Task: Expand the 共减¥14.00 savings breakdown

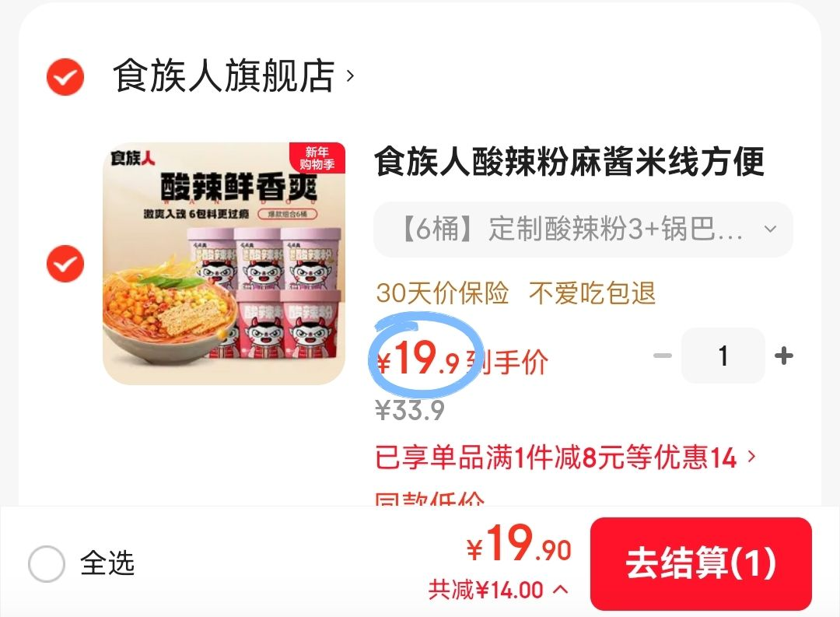Action: coord(499,591)
